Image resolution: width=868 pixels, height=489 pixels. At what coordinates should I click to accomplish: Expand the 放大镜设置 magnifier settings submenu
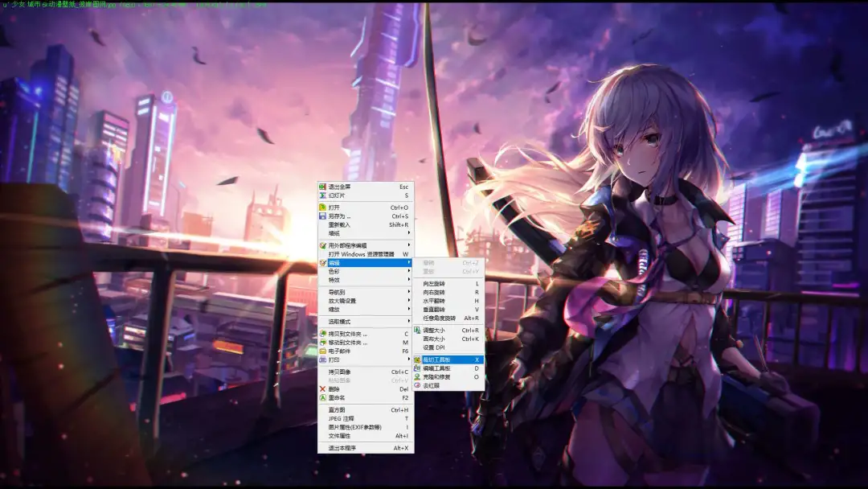(366, 301)
